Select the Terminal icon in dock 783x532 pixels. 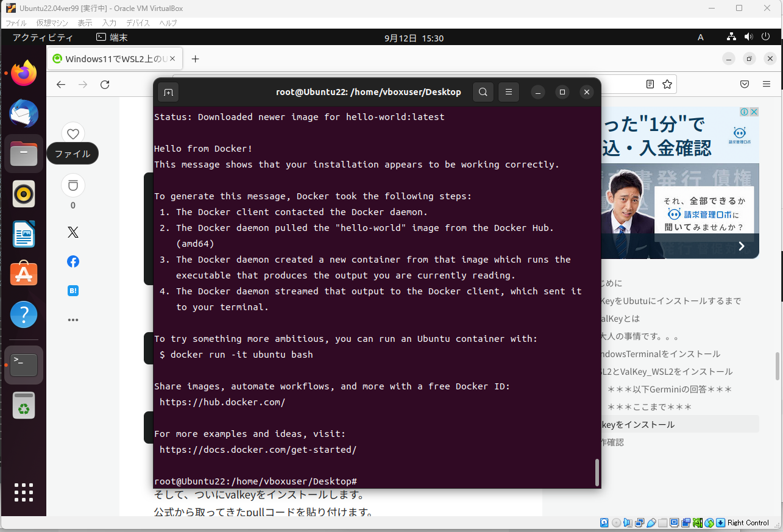(24, 364)
